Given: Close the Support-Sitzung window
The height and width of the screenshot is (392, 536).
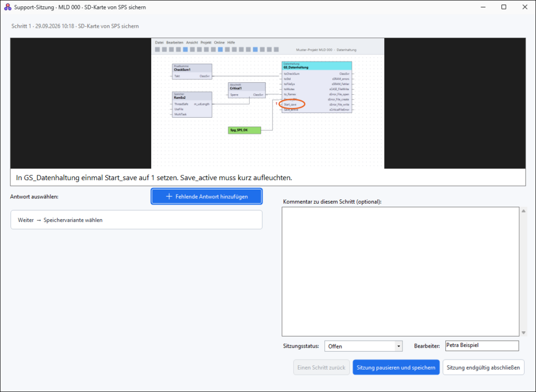Looking at the screenshot, I should coord(524,7).
